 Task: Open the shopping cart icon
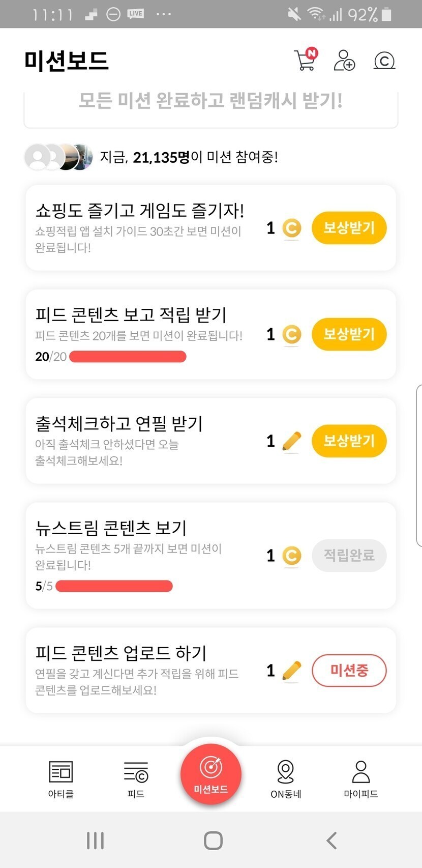pos(305,60)
